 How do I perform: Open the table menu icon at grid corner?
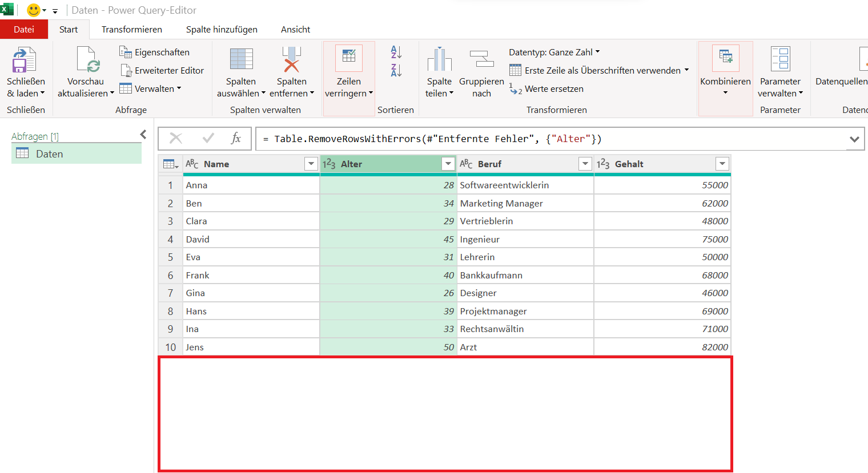(x=170, y=164)
